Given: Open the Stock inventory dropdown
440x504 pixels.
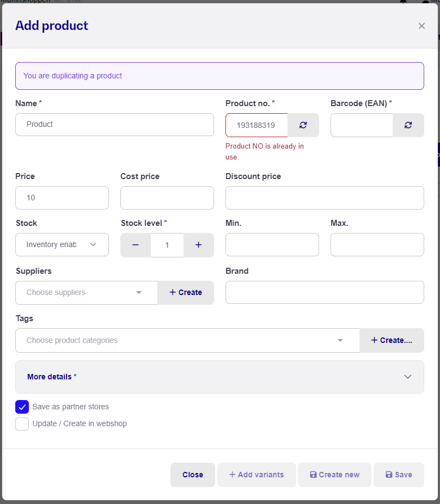Looking at the screenshot, I should coord(62,245).
